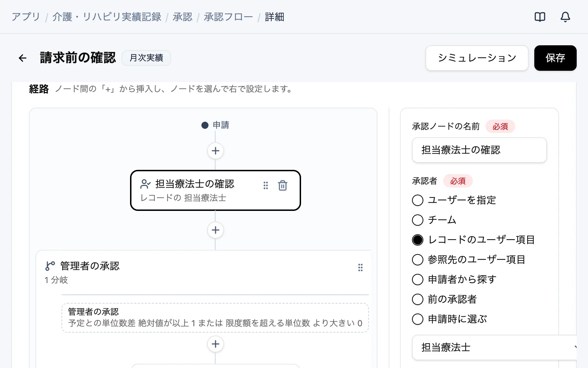This screenshot has width=588, height=368.
Task: Insert node with plus below 申請
Action: click(216, 151)
